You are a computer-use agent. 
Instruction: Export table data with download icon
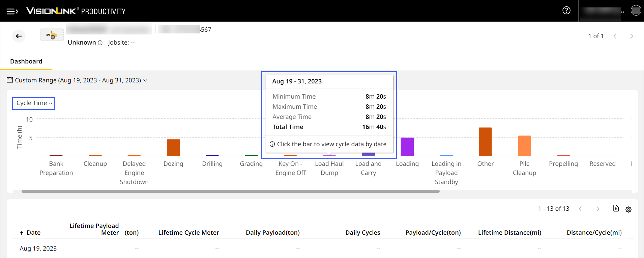point(616,209)
